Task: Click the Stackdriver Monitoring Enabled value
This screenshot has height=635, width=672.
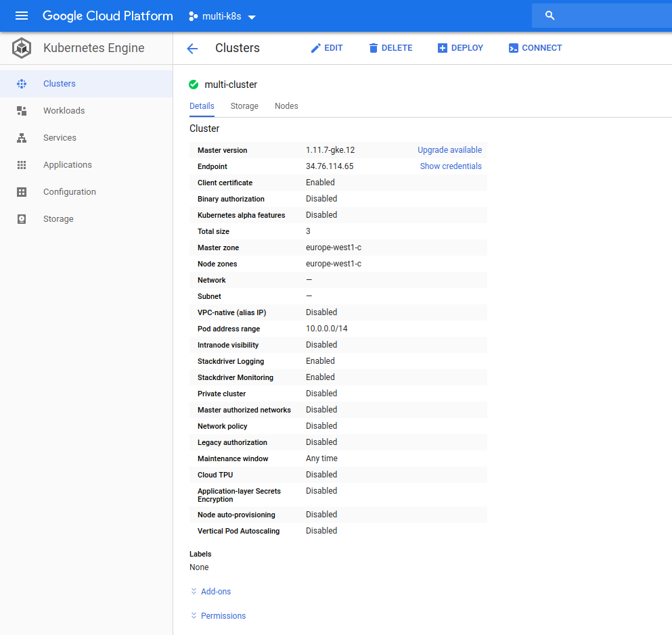Action: coord(320,377)
